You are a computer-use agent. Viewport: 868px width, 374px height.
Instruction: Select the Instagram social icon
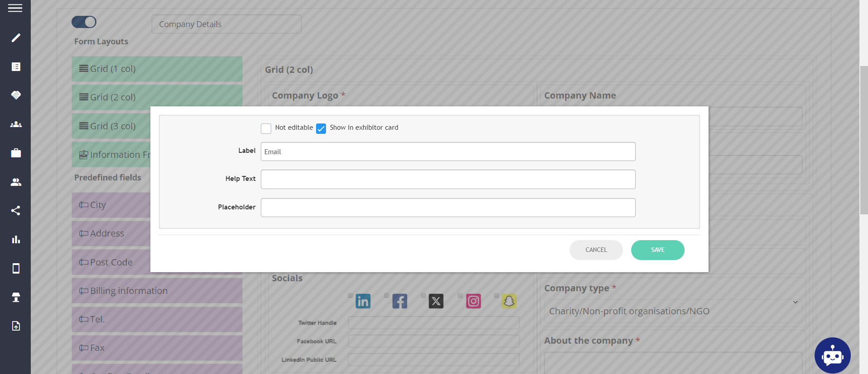(473, 301)
